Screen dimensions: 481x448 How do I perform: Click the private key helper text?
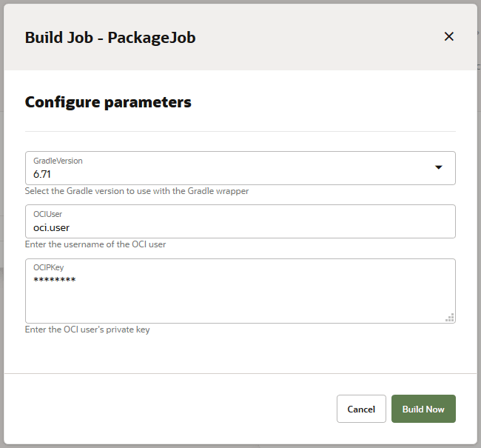click(87, 330)
